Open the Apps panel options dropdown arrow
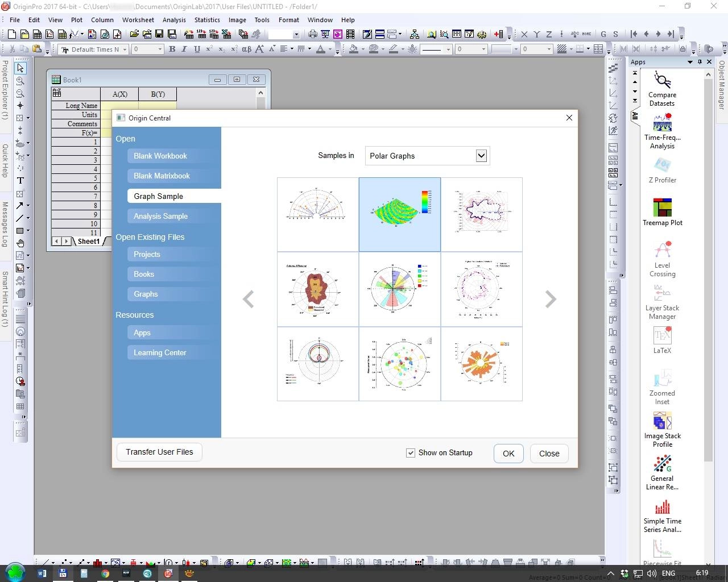Viewport: 728px width, 582px height. [690, 62]
